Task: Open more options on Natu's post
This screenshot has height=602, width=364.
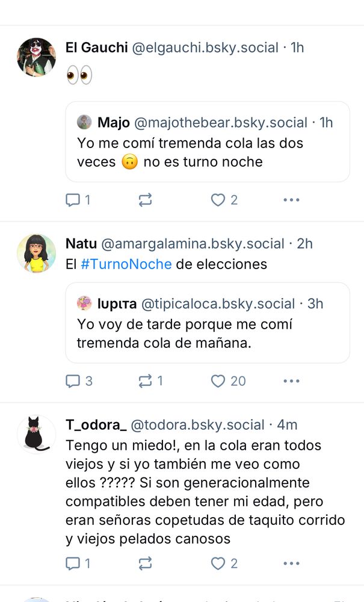Action: [292, 381]
